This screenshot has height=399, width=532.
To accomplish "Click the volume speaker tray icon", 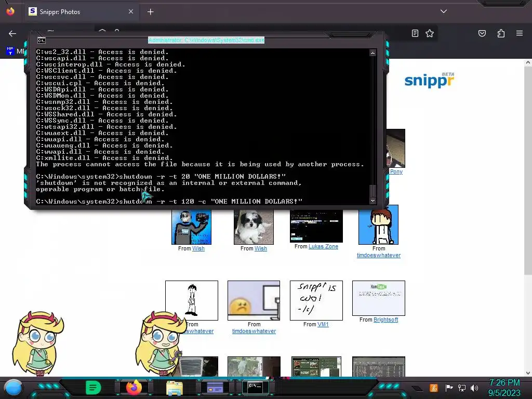I will point(474,388).
